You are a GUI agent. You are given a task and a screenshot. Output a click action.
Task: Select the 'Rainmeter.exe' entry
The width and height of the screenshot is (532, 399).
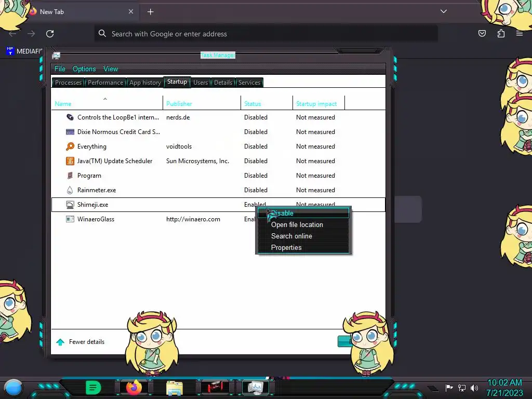pyautogui.click(x=96, y=190)
